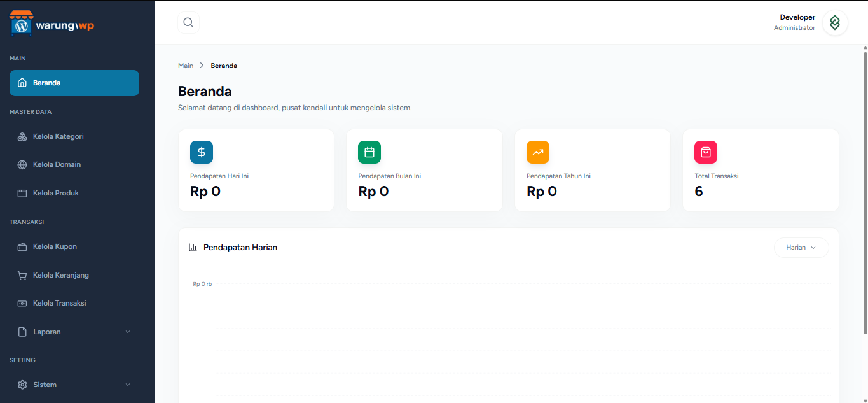Expand the Laporan submenu
Image resolution: width=868 pixels, height=403 pixels.
pyautogui.click(x=74, y=332)
